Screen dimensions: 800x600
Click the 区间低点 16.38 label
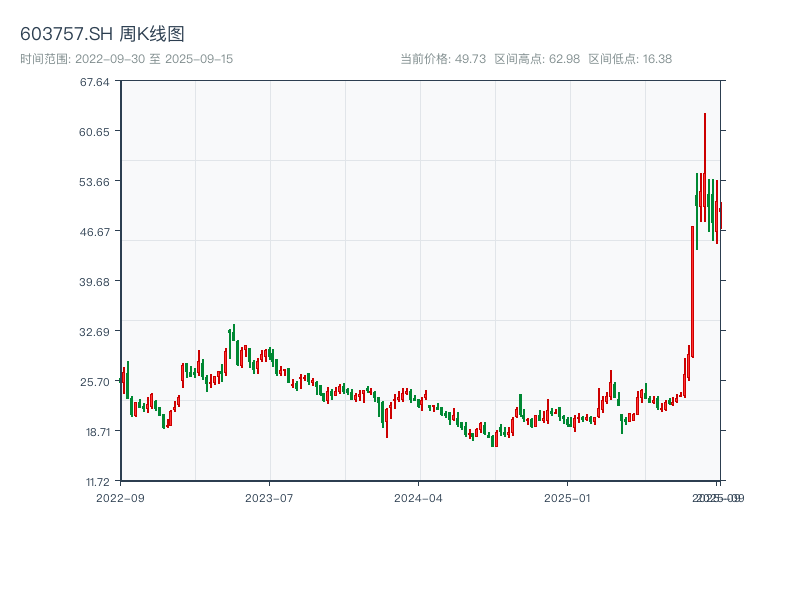pyautogui.click(x=630, y=59)
